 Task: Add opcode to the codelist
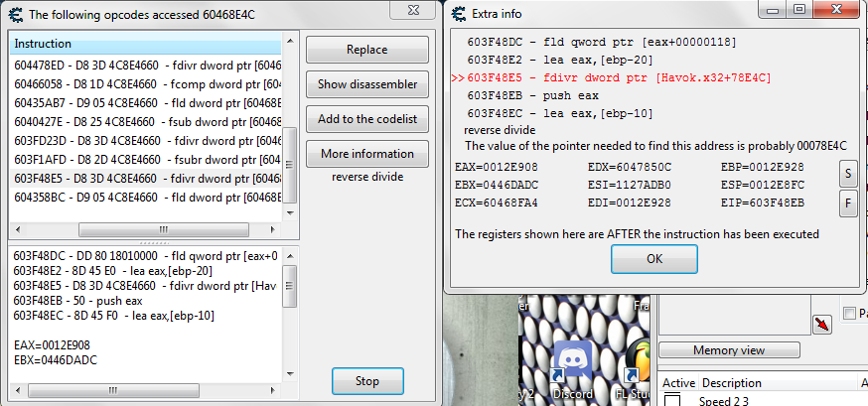coord(367,119)
